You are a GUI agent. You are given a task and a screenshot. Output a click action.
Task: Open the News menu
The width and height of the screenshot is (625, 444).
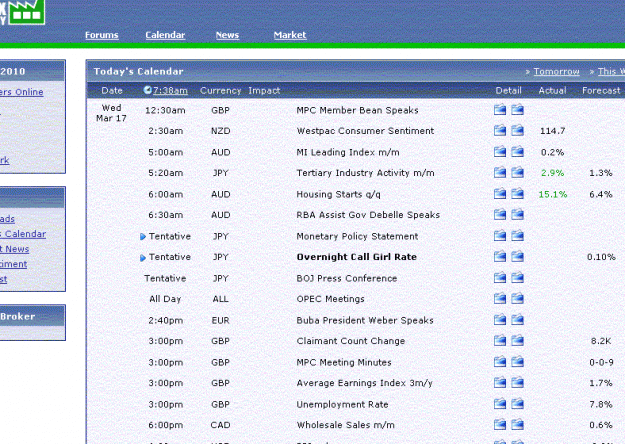click(227, 35)
